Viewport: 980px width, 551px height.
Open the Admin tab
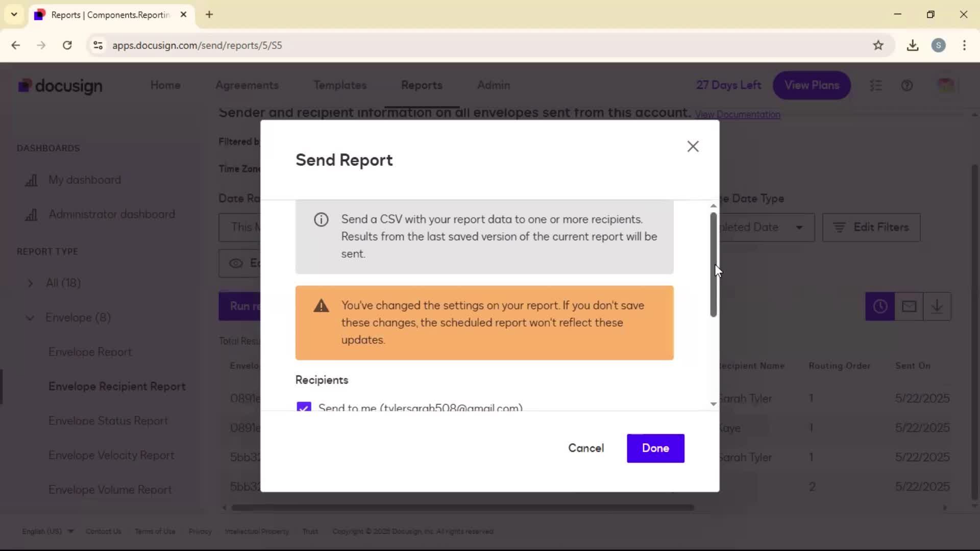point(494,85)
